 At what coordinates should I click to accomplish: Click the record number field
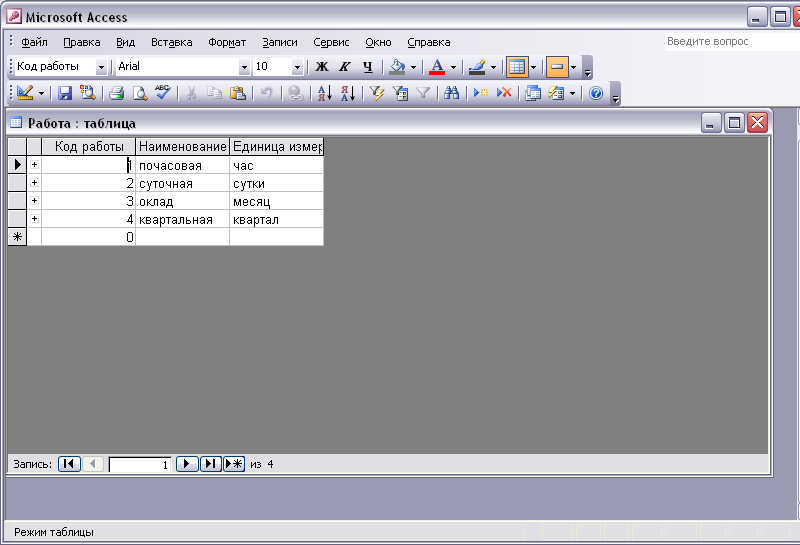(x=140, y=464)
